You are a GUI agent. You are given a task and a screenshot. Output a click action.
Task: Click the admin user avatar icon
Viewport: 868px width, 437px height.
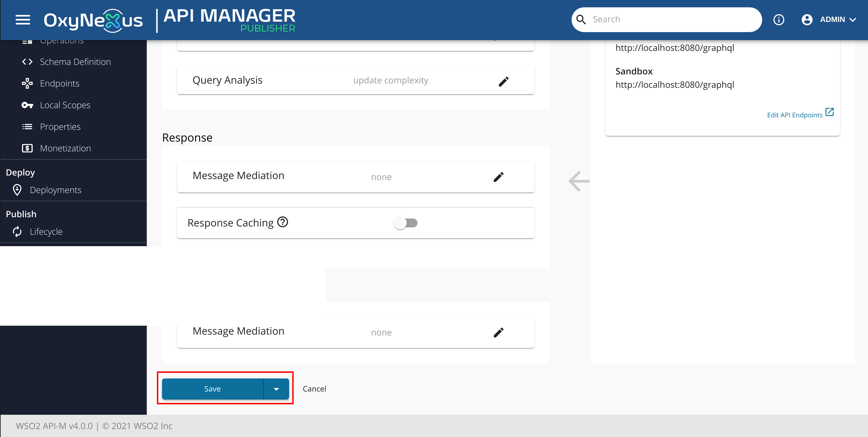[x=807, y=19]
